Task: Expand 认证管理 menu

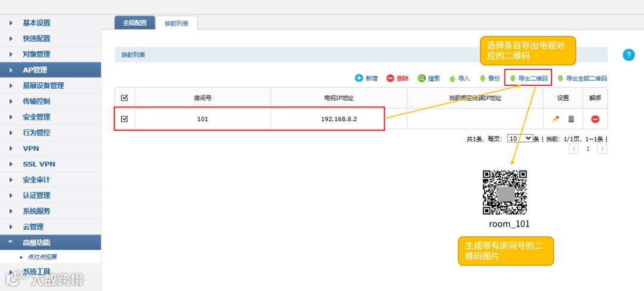Action: click(x=51, y=196)
